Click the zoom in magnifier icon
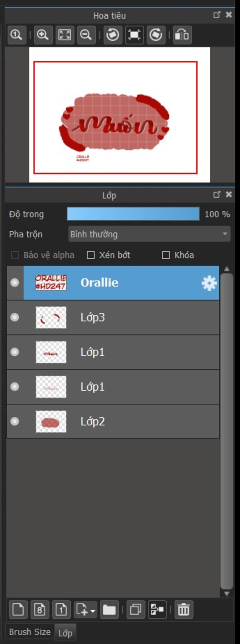The image size is (240, 644). coord(43,35)
